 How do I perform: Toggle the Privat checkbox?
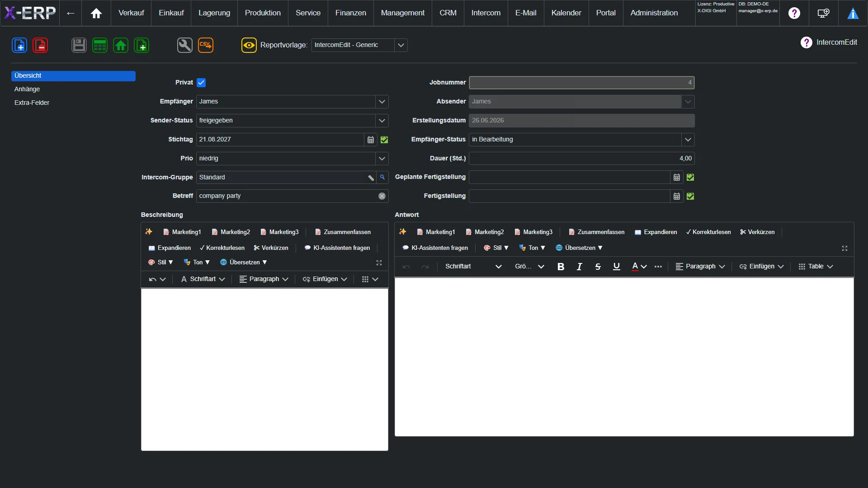(x=201, y=83)
